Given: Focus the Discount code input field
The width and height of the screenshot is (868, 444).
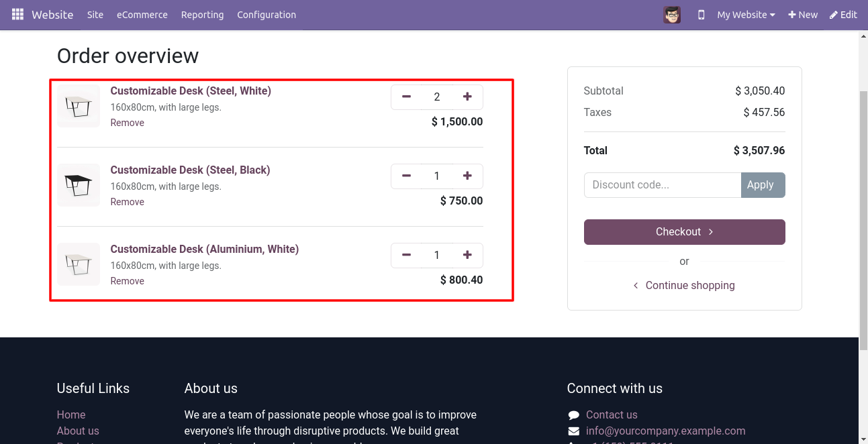Looking at the screenshot, I should [x=663, y=185].
